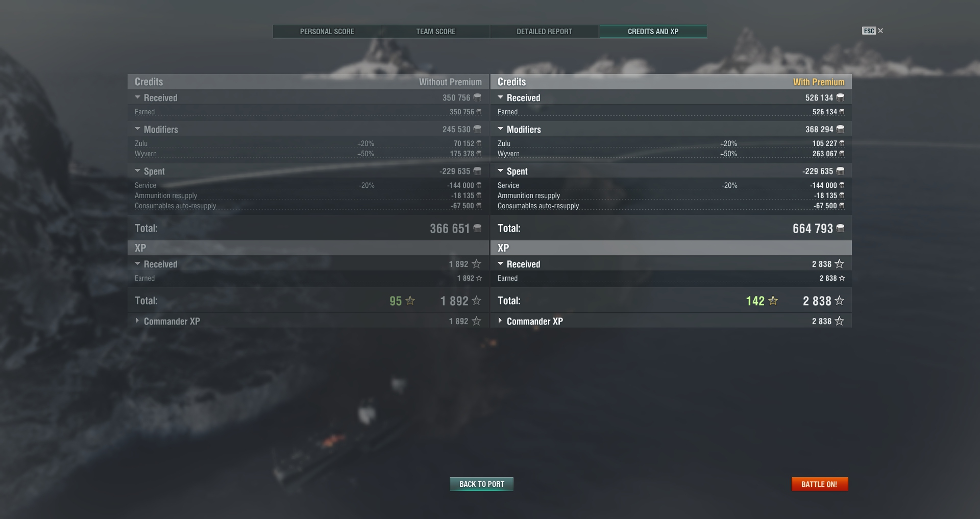The width and height of the screenshot is (980, 519).
Task: Click the coin icon beside premium Received 526 134
Action: 840,97
